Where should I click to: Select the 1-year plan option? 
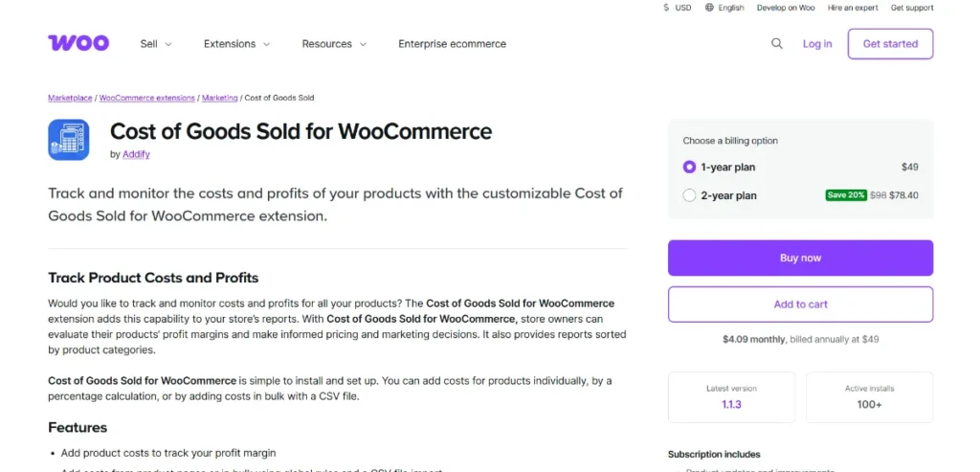(690, 167)
